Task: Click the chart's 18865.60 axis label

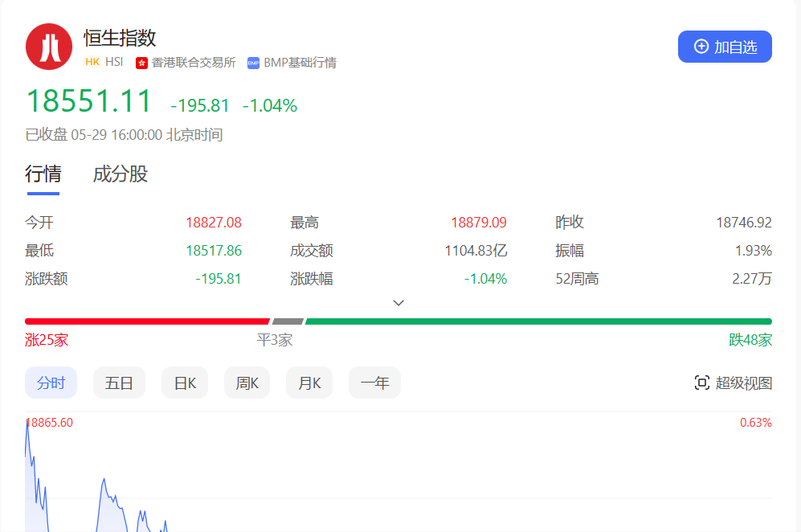Action: [x=50, y=423]
